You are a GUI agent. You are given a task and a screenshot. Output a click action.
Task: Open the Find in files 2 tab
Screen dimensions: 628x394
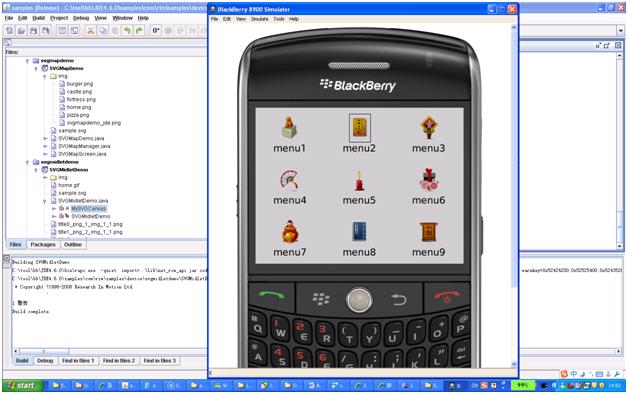click(x=119, y=361)
